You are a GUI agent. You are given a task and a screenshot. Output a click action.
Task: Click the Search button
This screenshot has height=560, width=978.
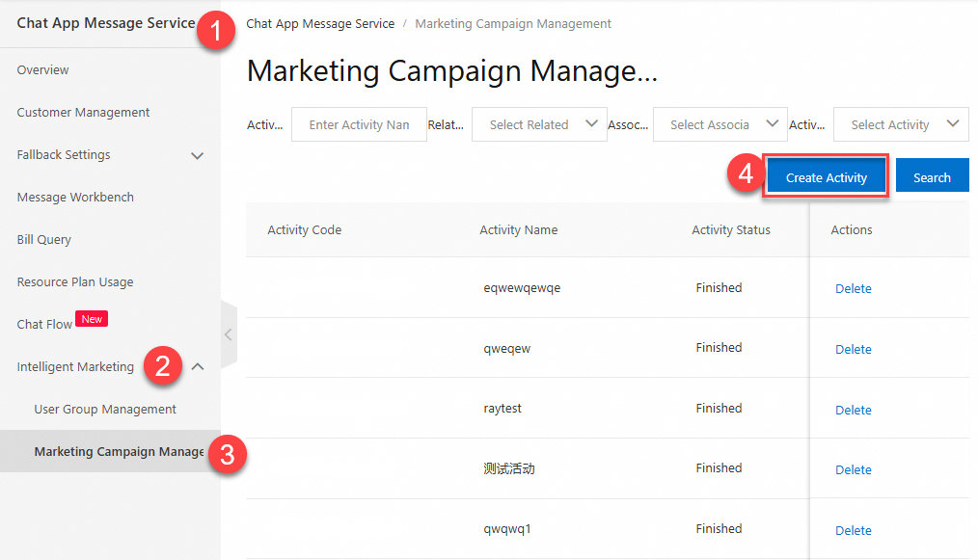(932, 177)
